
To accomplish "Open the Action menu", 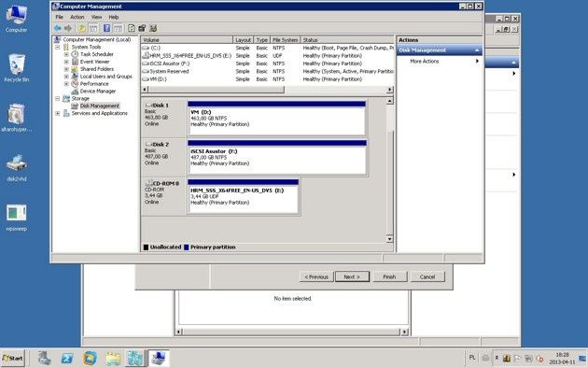I will 77,17.
